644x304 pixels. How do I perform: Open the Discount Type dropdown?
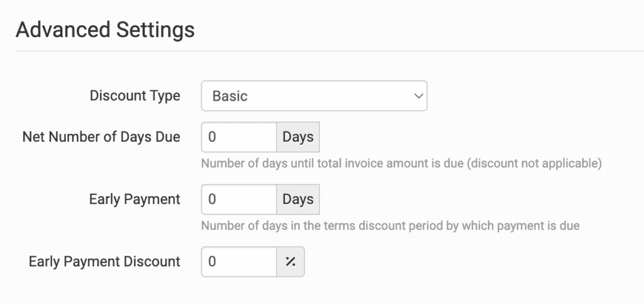click(314, 96)
